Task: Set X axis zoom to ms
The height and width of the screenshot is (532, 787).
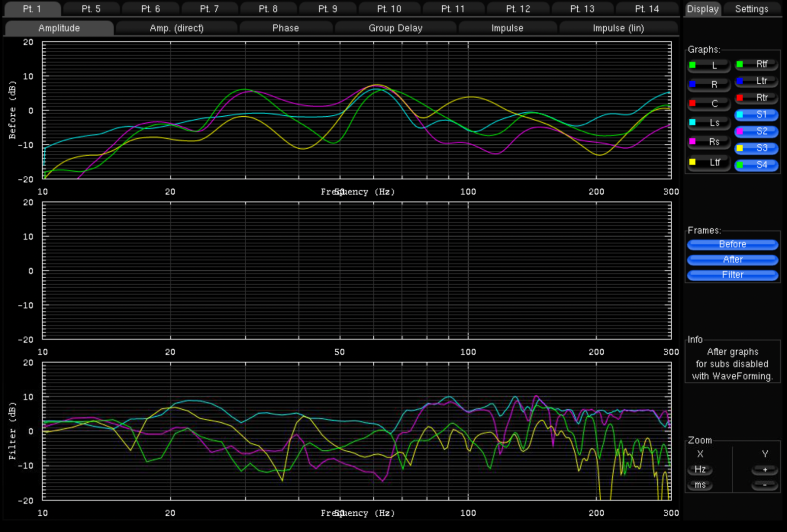Action: (700, 485)
